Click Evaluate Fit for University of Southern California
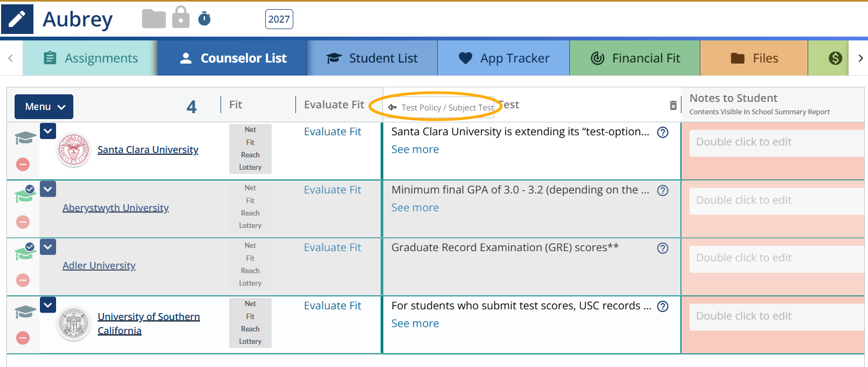Screen dimensions: 868x367 point(333,306)
